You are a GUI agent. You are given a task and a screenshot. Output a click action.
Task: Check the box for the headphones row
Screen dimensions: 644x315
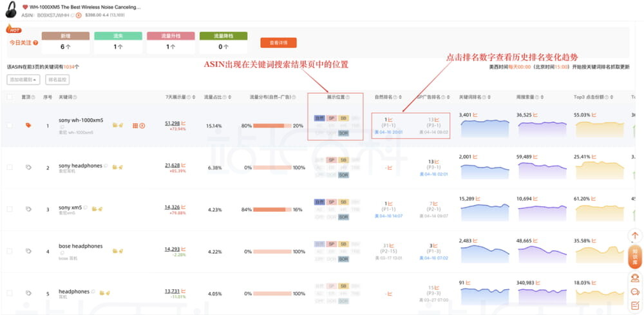(x=10, y=293)
